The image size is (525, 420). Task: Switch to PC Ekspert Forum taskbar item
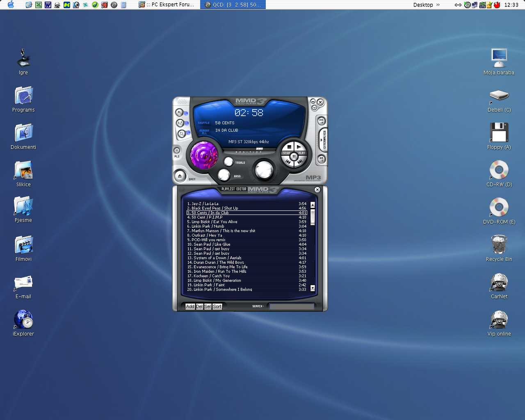168,5
